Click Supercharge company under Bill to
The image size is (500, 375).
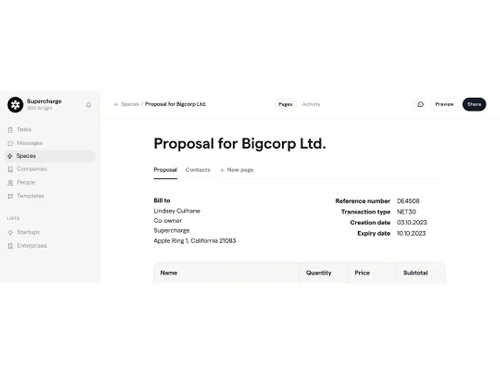point(172,231)
